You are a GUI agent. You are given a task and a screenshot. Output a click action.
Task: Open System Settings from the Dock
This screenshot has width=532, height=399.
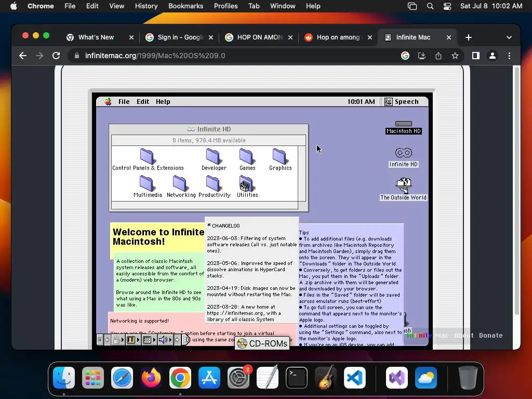pyautogui.click(x=238, y=378)
